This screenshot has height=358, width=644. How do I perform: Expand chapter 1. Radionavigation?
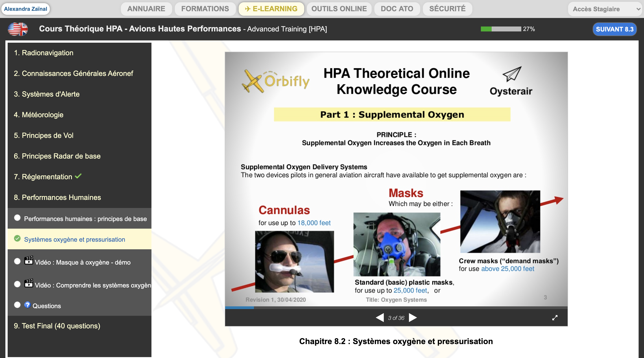pyautogui.click(x=44, y=53)
